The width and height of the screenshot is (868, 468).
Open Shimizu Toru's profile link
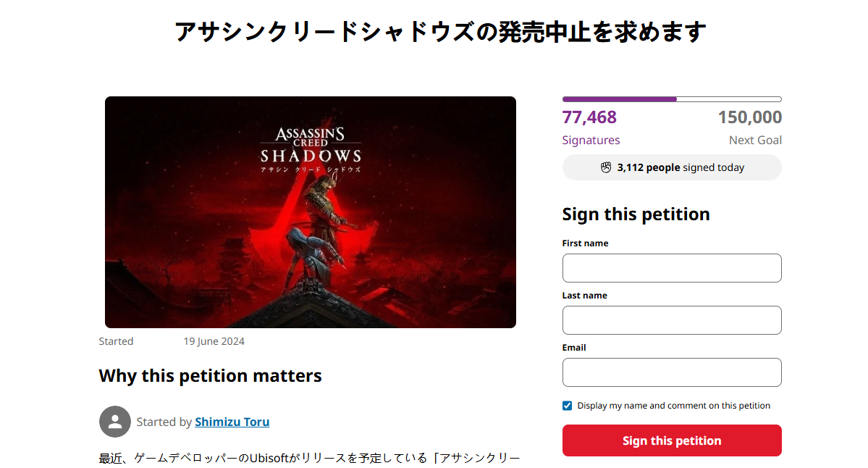point(232,422)
